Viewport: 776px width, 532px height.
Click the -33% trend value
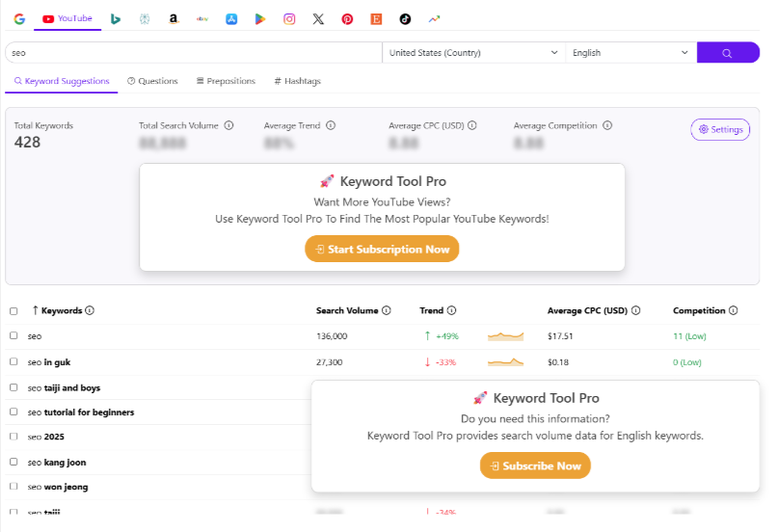[x=445, y=362]
